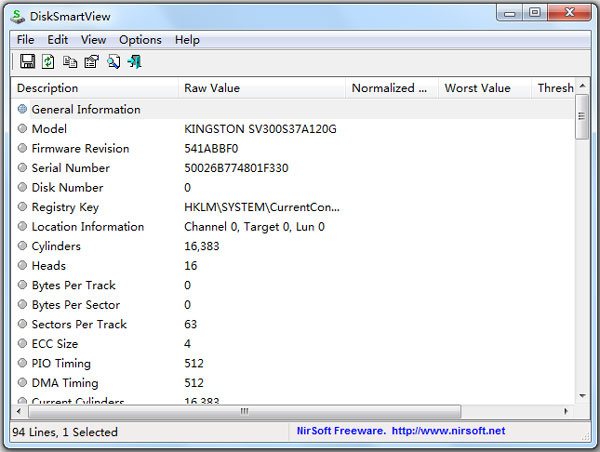Click the HKLM\SYSTEM\CurrentCon... value
Viewport: 600px width, 452px height.
coord(262,207)
